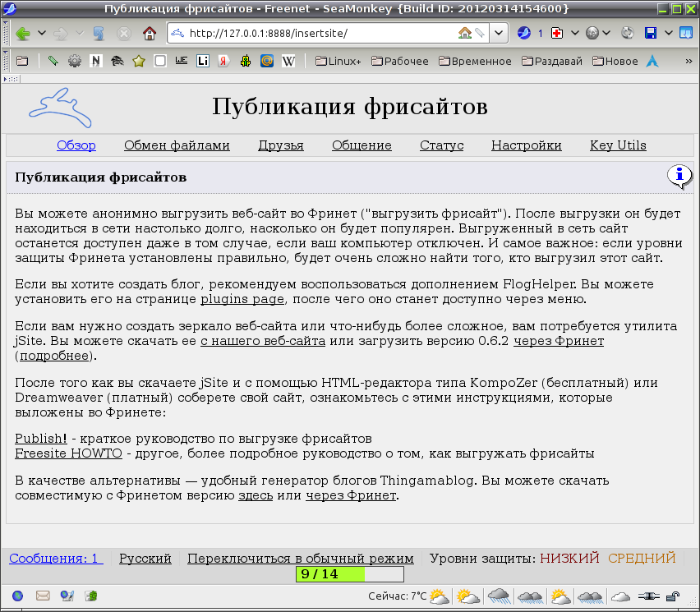This screenshot has height=612, width=700.
Task: Click the tag icon inside the address bar
Action: 480,33
